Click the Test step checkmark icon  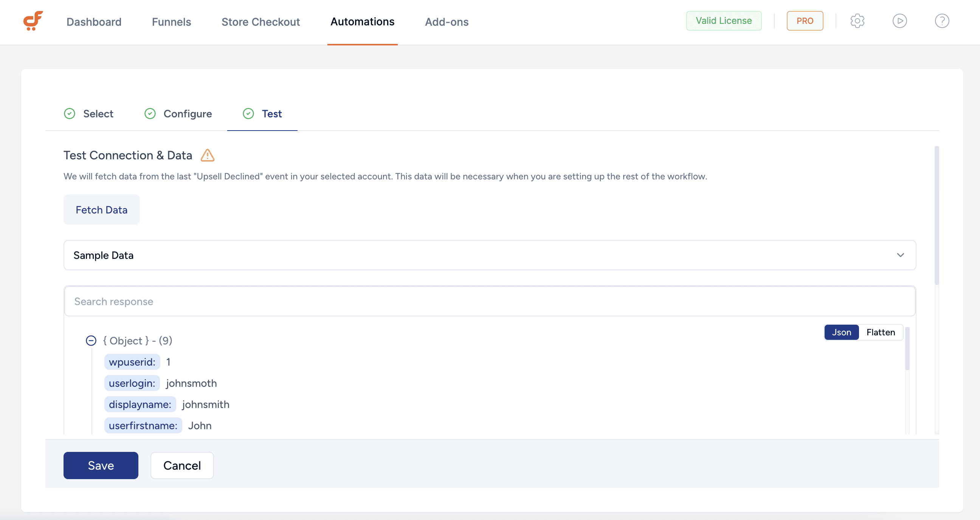[x=248, y=114]
